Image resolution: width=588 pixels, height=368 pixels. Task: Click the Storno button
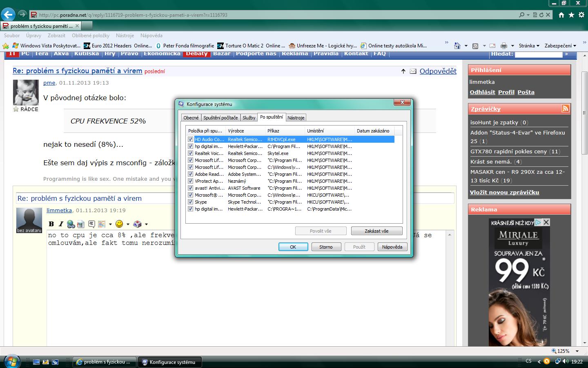[x=326, y=247]
